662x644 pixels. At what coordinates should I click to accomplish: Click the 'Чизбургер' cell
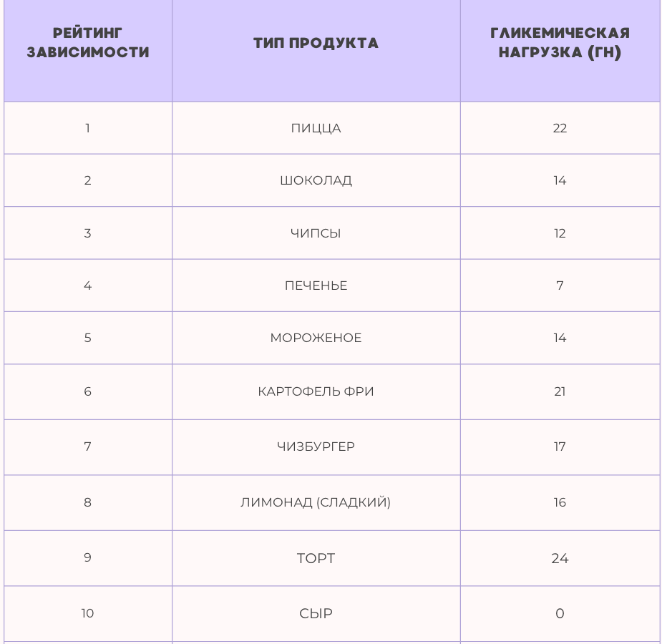pyautogui.click(x=316, y=447)
